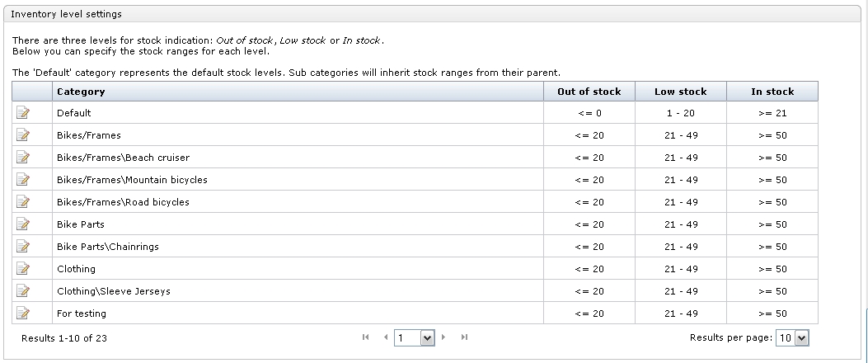Click edit icon for Bike Parts

[23, 224]
